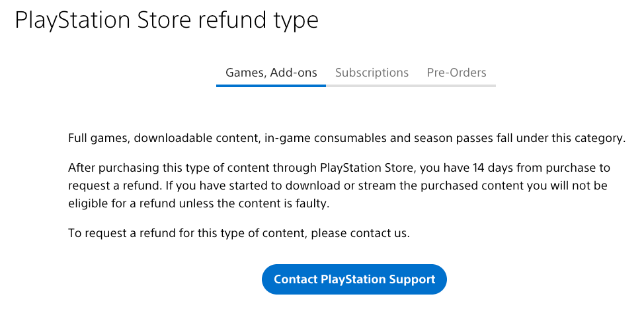Click the sentence starting with Full games

346,139
